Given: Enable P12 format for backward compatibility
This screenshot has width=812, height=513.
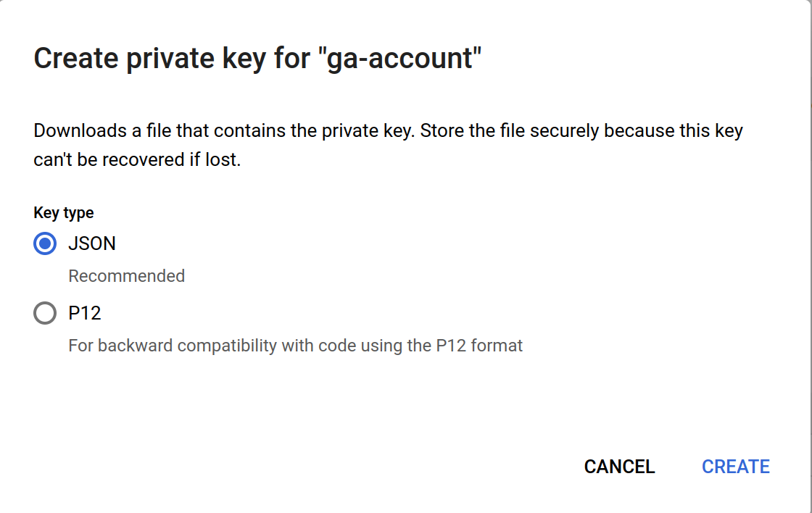Looking at the screenshot, I should (x=44, y=313).
